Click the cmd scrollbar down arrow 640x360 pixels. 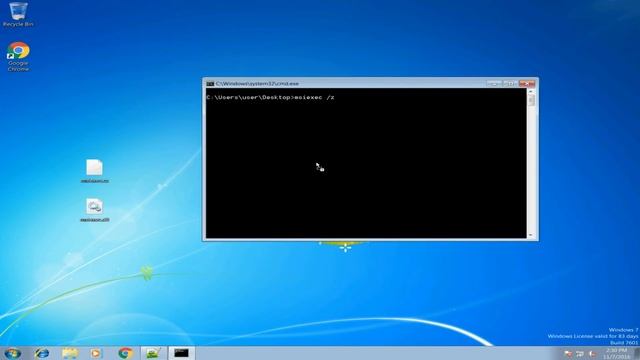point(531,235)
